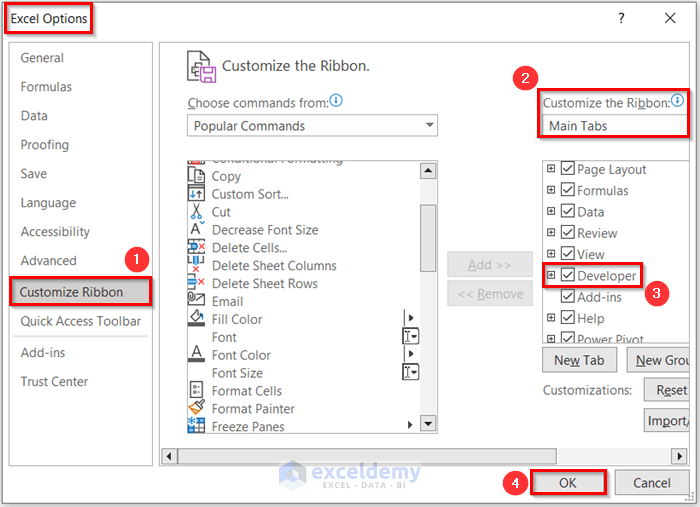Screen dimensions: 700x507
Task: Click the commands list vertical scrollbar thumb
Action: (x=428, y=238)
